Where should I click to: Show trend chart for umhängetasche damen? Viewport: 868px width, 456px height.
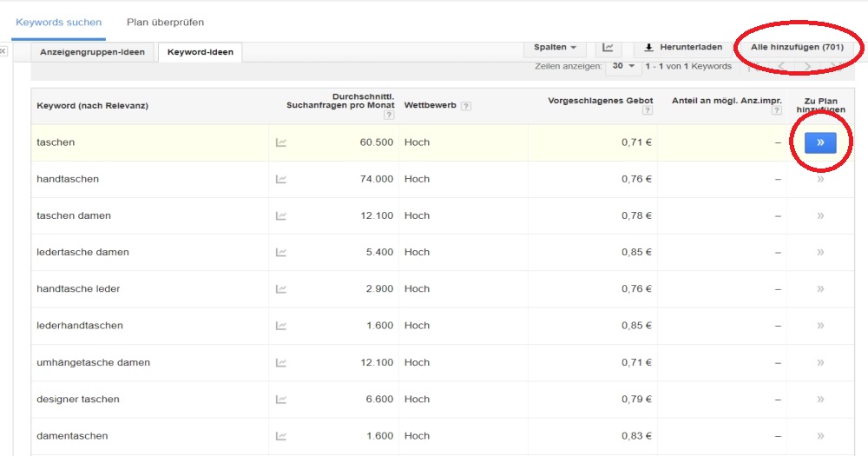click(281, 362)
